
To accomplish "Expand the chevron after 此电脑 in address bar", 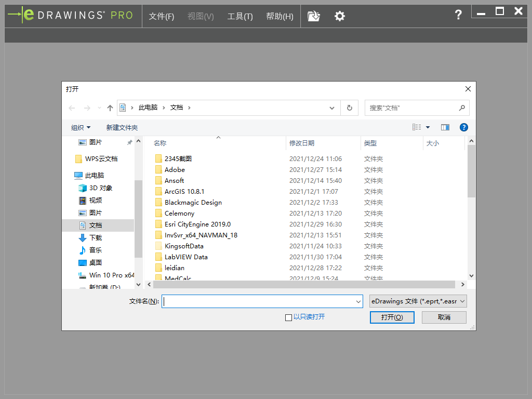I will 164,108.
